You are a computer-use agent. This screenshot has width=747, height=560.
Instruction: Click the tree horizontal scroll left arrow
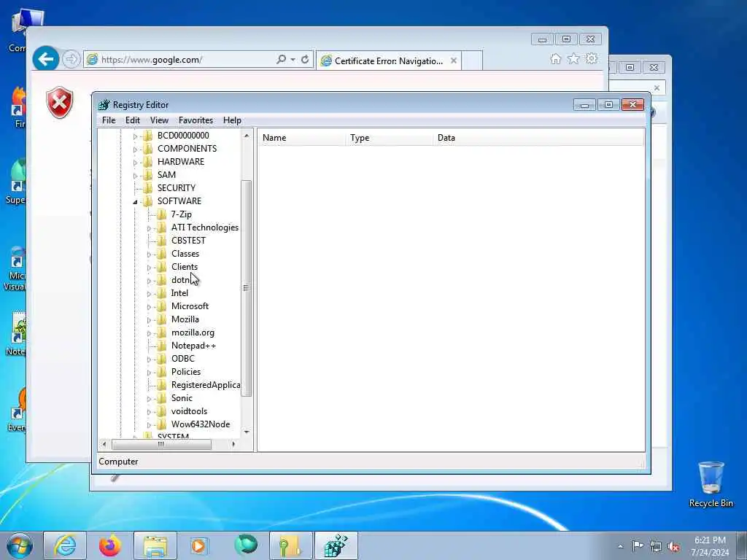[x=104, y=444]
